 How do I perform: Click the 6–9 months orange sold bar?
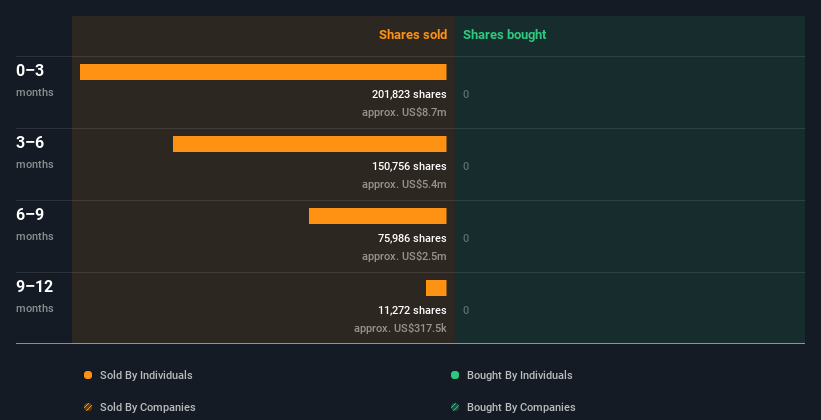(378, 216)
